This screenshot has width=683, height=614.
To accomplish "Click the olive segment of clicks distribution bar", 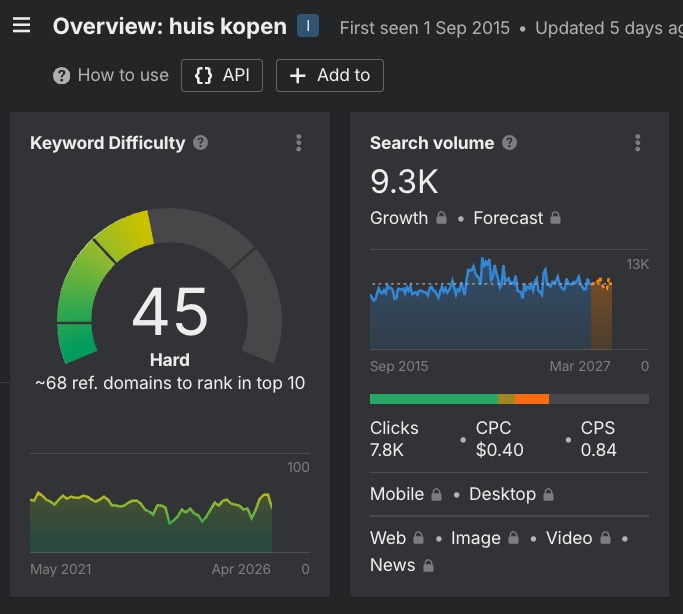I will pyautogui.click(x=506, y=399).
